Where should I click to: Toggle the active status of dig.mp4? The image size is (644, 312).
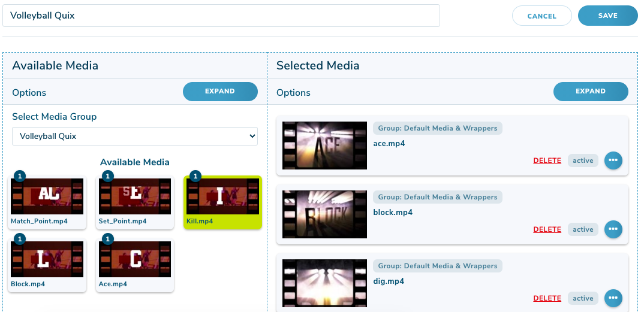coord(582,298)
